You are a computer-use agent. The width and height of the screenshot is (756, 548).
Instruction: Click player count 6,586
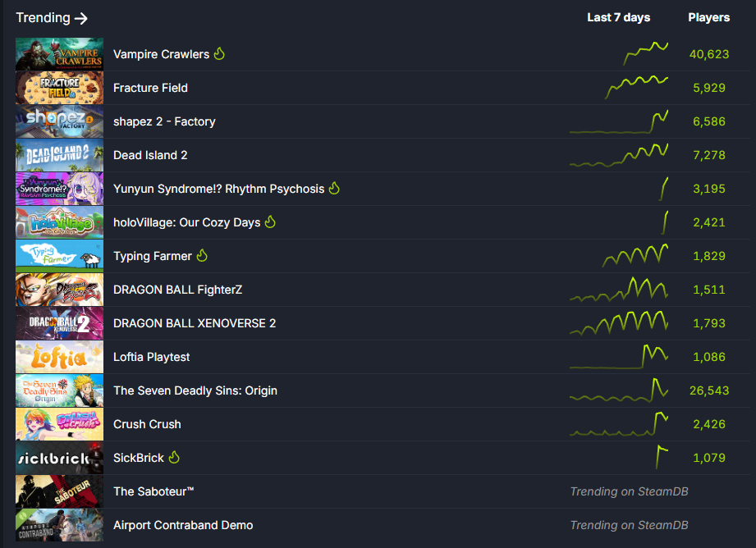click(x=709, y=121)
